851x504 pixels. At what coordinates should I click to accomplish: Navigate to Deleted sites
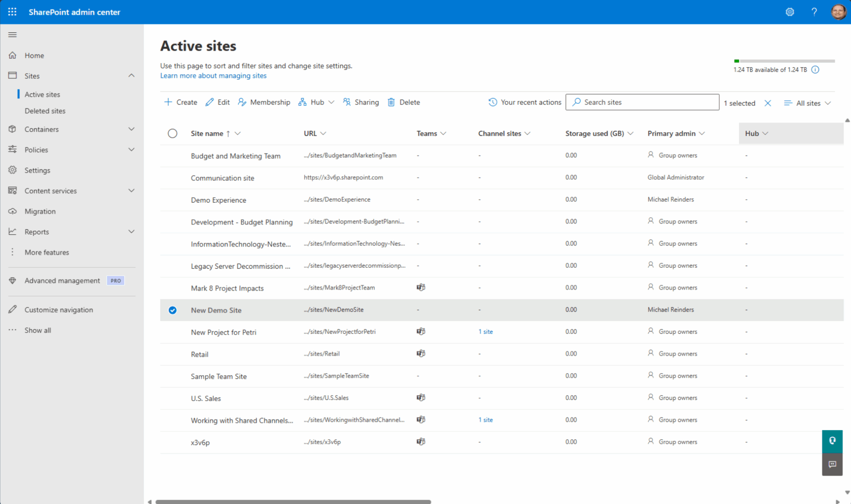click(45, 111)
